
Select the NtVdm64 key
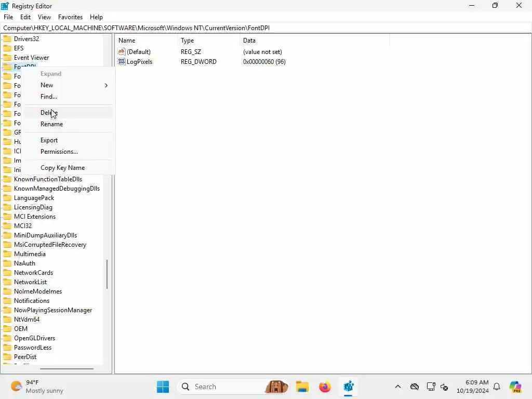click(26, 320)
